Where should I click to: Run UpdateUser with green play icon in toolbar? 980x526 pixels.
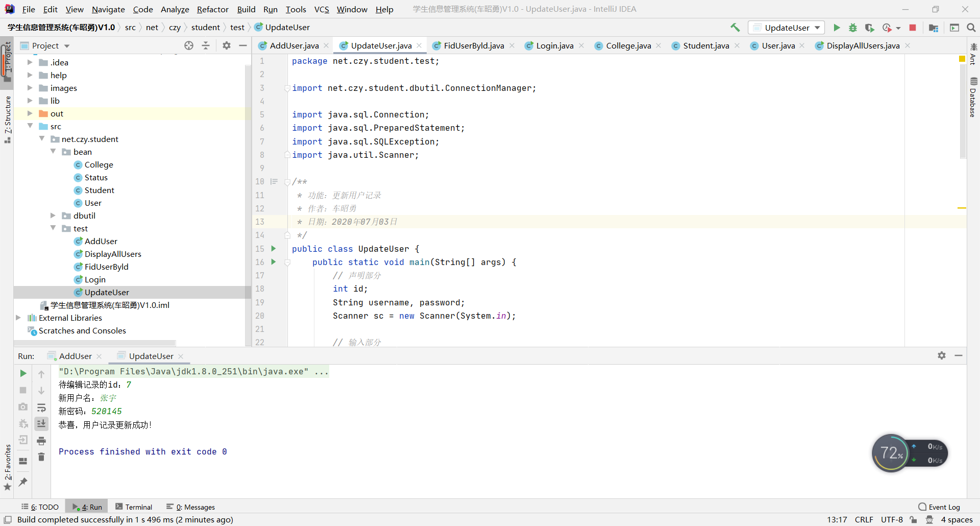(x=837, y=28)
